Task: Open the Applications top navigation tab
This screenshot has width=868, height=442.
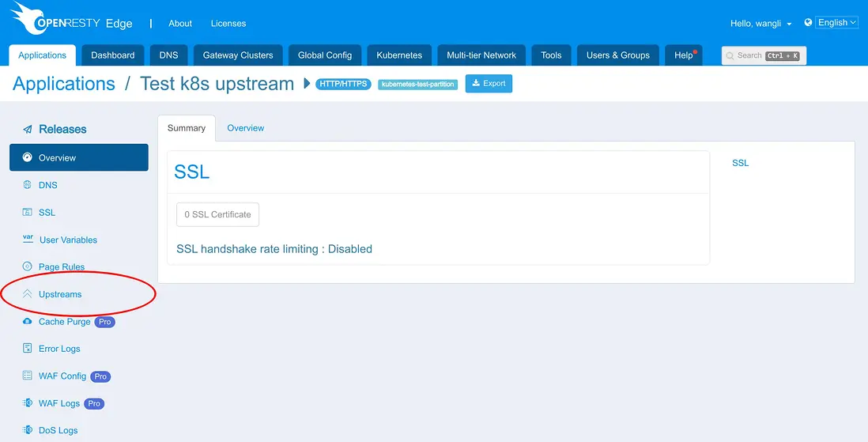Action: (x=43, y=55)
